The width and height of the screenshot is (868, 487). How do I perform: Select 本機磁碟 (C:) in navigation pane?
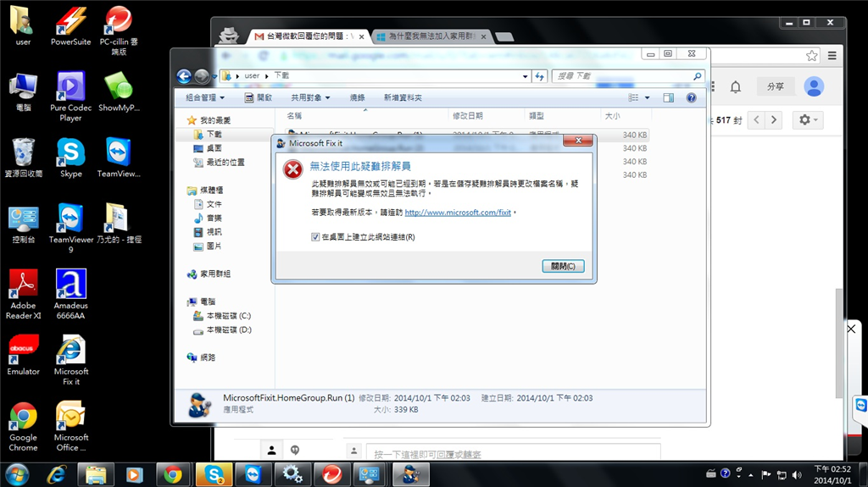222,316
